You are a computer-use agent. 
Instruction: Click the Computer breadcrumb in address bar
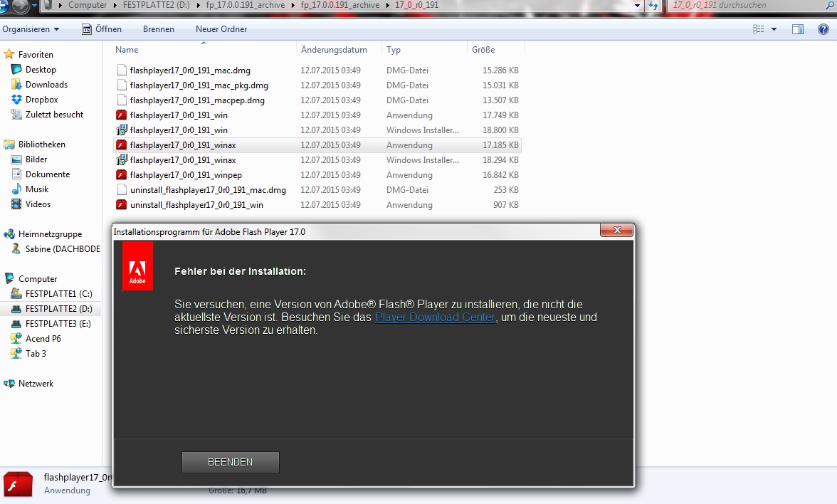click(88, 5)
